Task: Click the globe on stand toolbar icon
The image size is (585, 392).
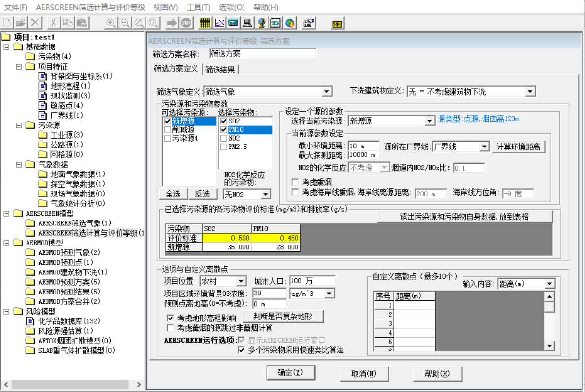Action: point(262,23)
